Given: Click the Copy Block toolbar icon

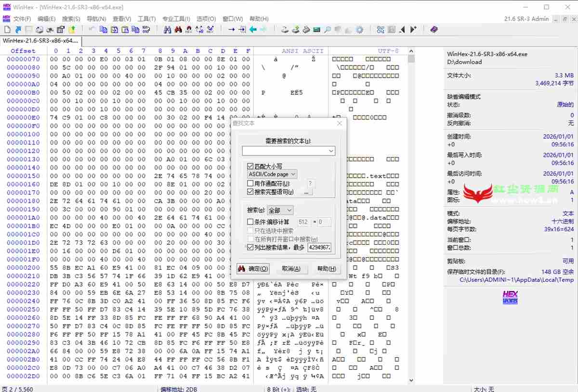Looking at the screenshot, I should click(x=103, y=30).
